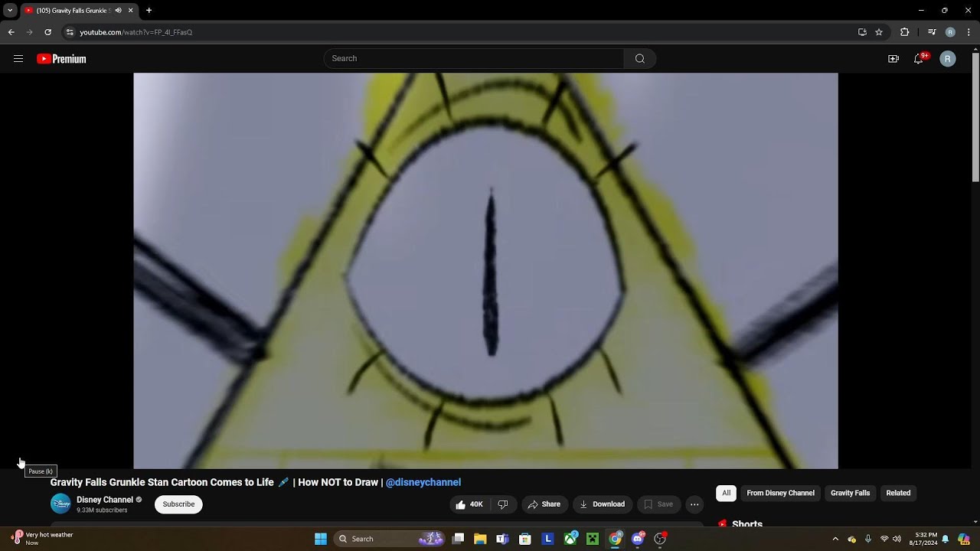Image resolution: width=980 pixels, height=551 pixels.
Task: Open the more actions ellipsis button
Action: tap(694, 504)
